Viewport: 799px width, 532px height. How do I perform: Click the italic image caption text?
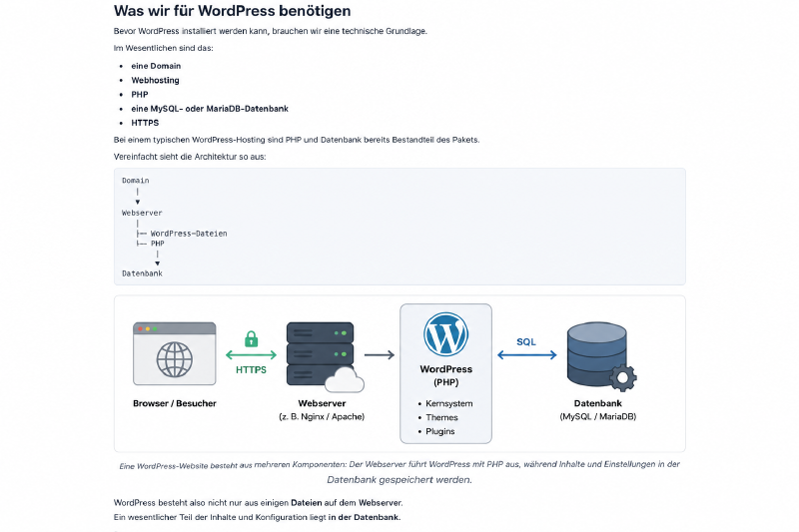[x=399, y=472]
